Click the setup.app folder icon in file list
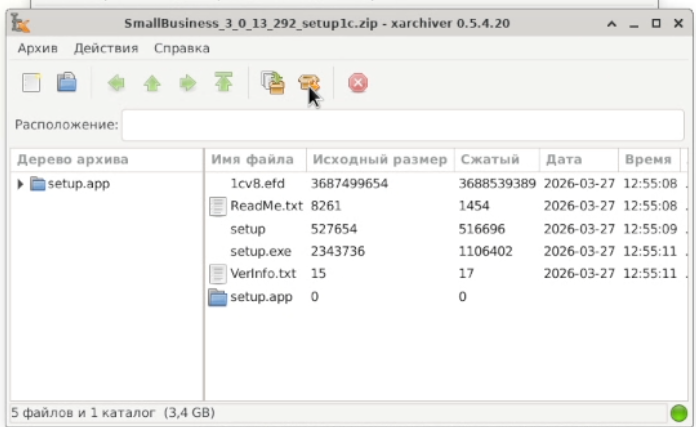 tap(218, 297)
